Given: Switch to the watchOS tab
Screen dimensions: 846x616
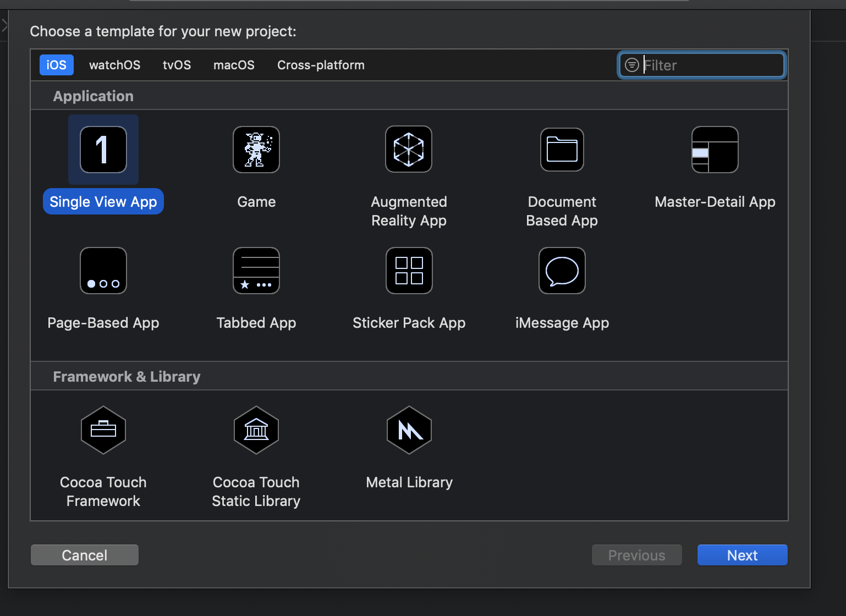Looking at the screenshot, I should 114,64.
